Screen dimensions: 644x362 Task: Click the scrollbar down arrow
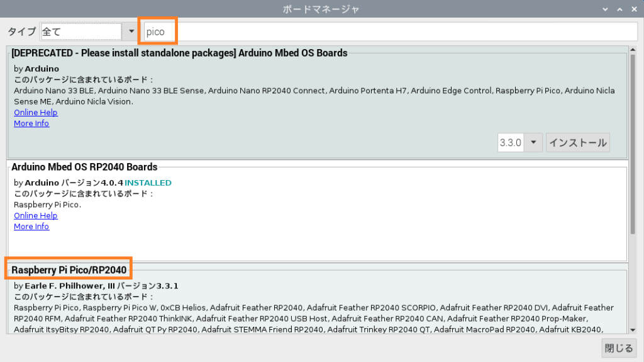pos(632,330)
